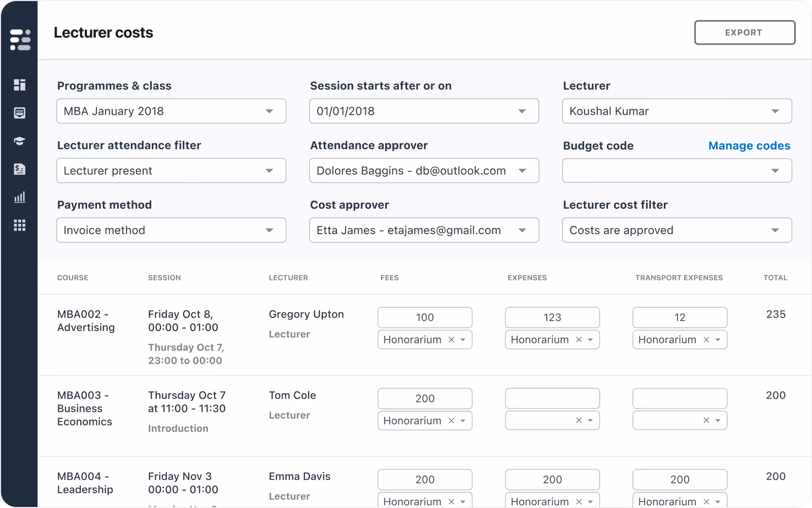Image resolution: width=812 pixels, height=508 pixels.
Task: Open the Manage codes link
Action: click(749, 146)
